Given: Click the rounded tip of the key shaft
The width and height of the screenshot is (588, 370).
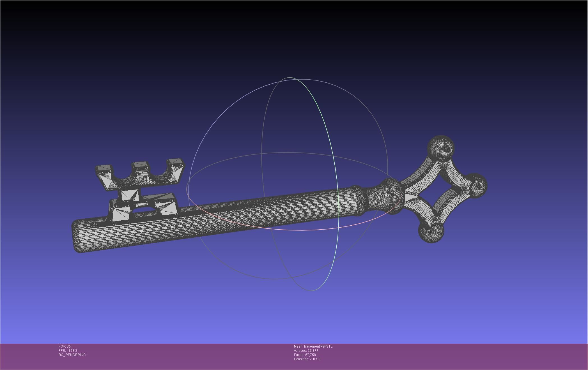Looking at the screenshot, I should click(76, 236).
